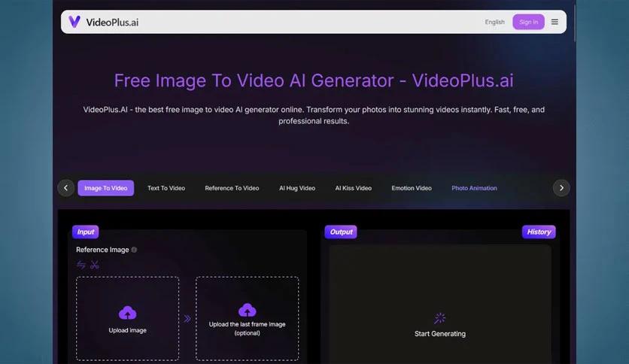Click the double chevron between upload boxes
Screen dimensions: 629x364
pos(187,319)
